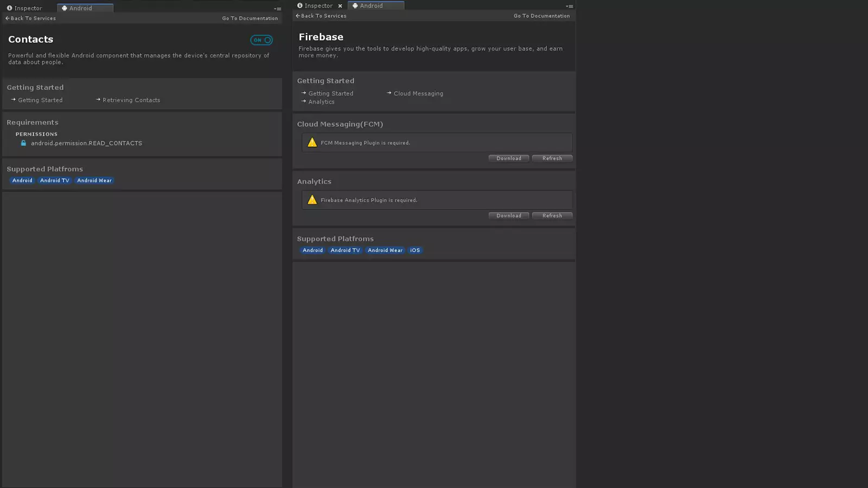Viewport: 868px width, 488px height.
Task: Select Android tab in the Firebase panel
Action: click(376, 5)
